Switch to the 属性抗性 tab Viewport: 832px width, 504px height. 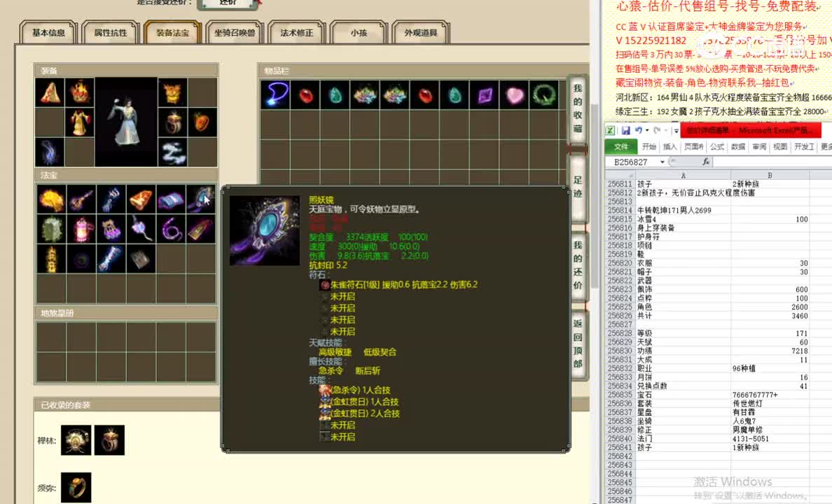click(x=111, y=33)
